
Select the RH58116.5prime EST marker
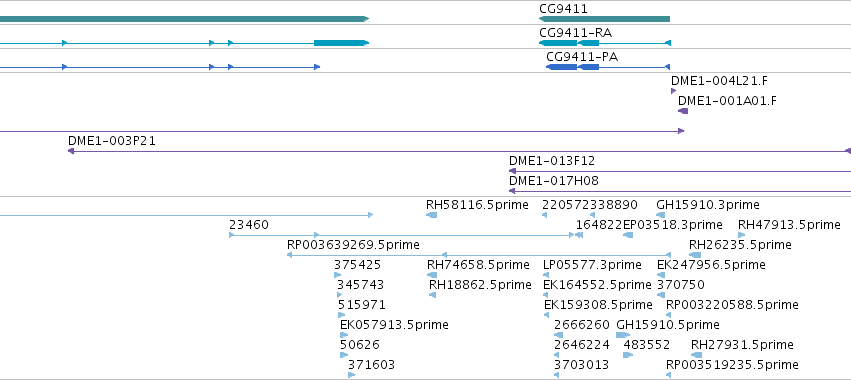[431, 215]
